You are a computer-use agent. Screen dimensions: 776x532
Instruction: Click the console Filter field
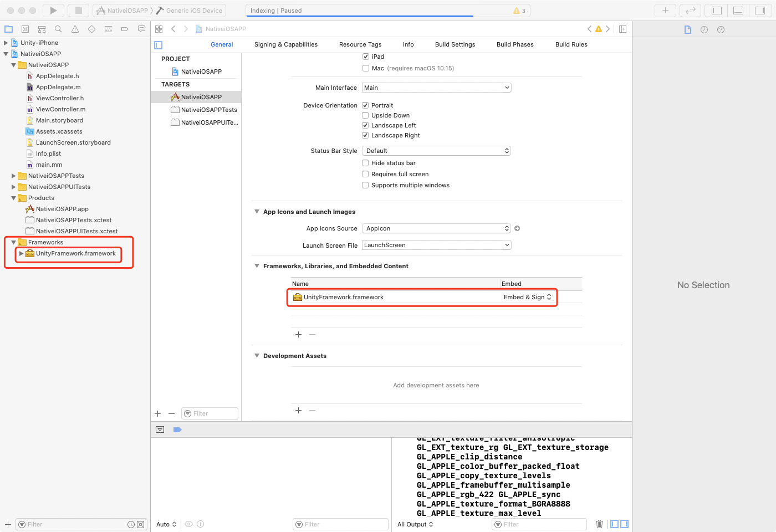(x=539, y=524)
